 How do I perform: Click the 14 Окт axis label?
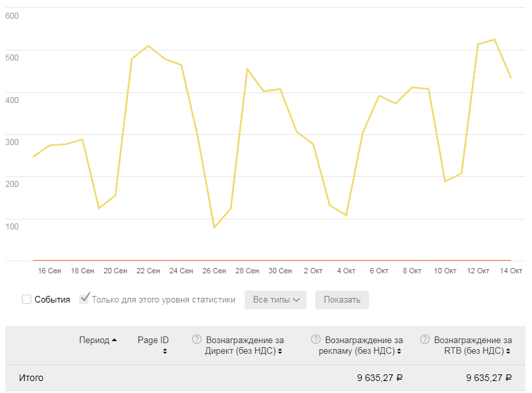click(x=511, y=271)
